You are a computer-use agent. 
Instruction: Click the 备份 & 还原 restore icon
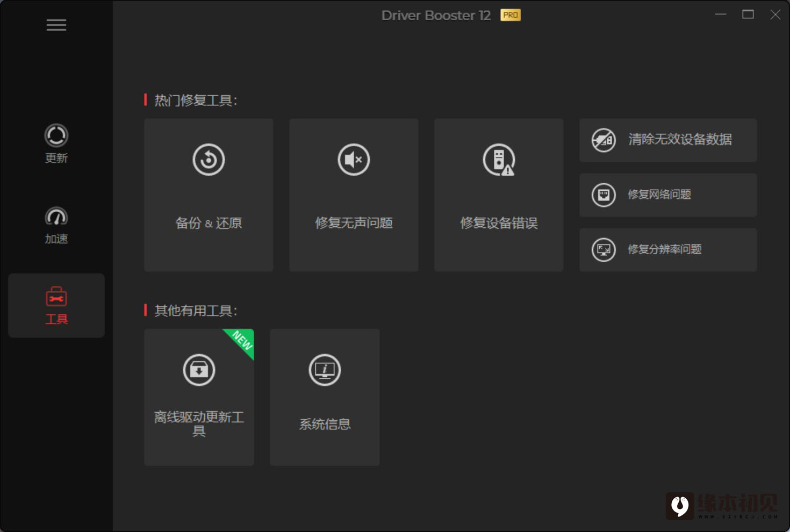point(209,160)
